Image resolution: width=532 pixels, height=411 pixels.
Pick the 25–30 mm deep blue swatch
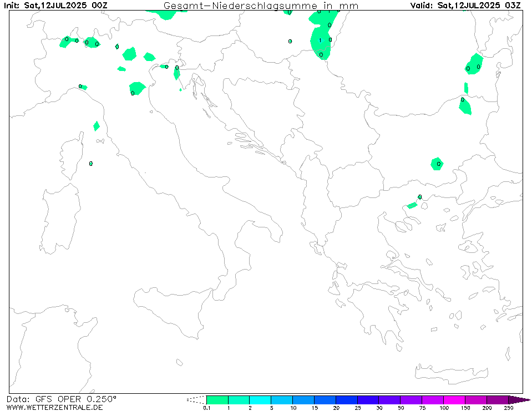coord(368,400)
